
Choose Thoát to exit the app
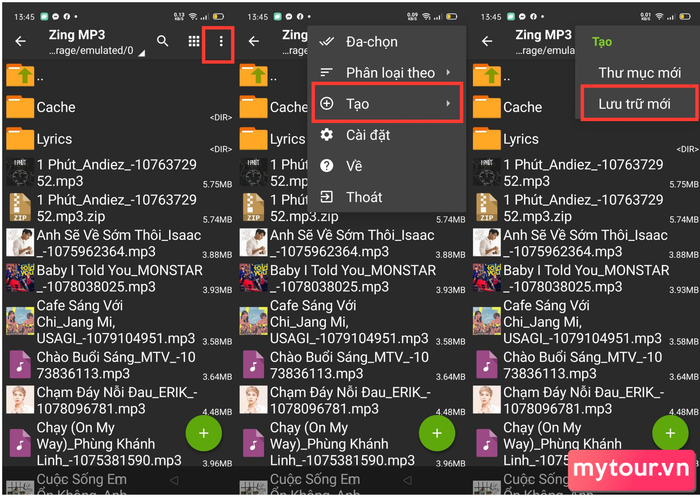[x=387, y=197]
